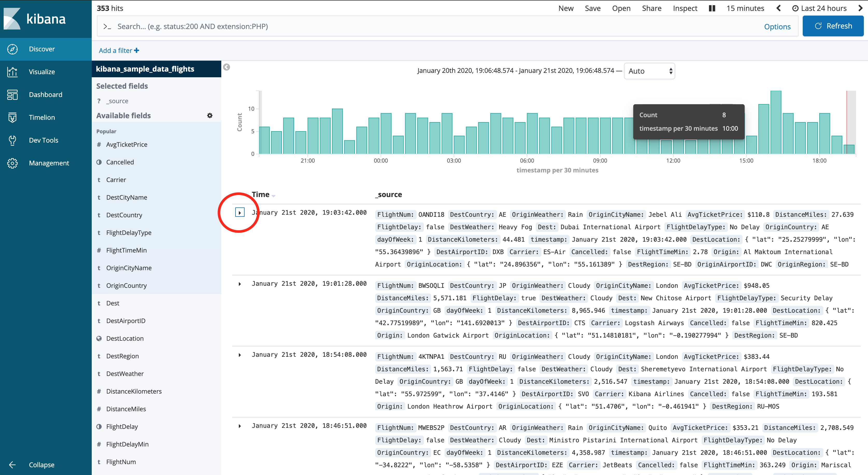The width and height of the screenshot is (868, 475).
Task: Expand the 18:54:08.000 document row
Action: click(x=240, y=355)
